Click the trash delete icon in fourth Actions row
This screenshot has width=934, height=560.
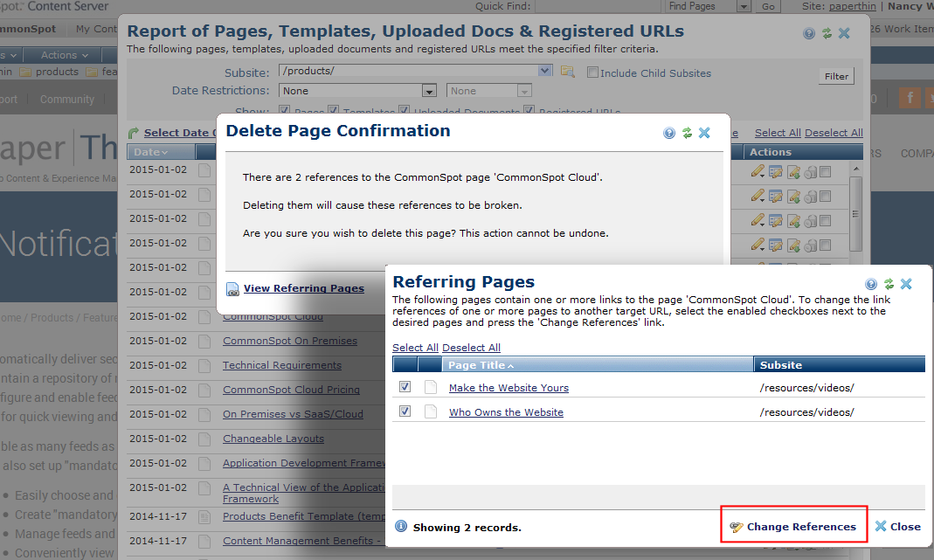click(810, 245)
